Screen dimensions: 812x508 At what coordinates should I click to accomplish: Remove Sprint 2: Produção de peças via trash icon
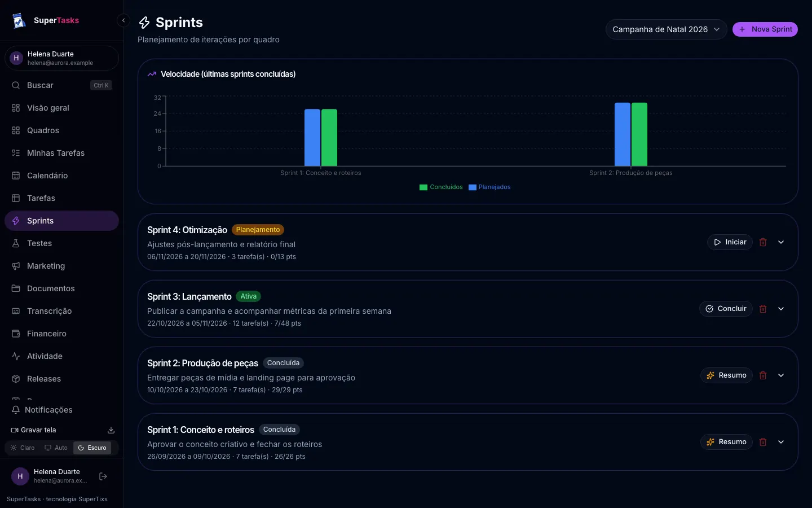tap(763, 375)
